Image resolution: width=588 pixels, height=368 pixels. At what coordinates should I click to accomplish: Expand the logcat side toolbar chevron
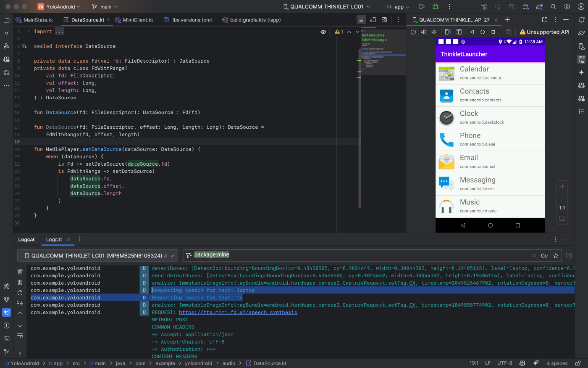tap(20, 354)
